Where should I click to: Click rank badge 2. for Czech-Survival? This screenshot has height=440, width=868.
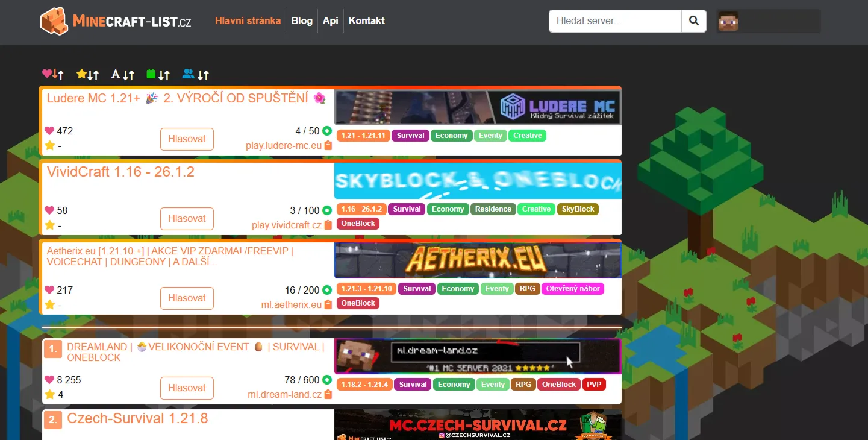click(53, 420)
